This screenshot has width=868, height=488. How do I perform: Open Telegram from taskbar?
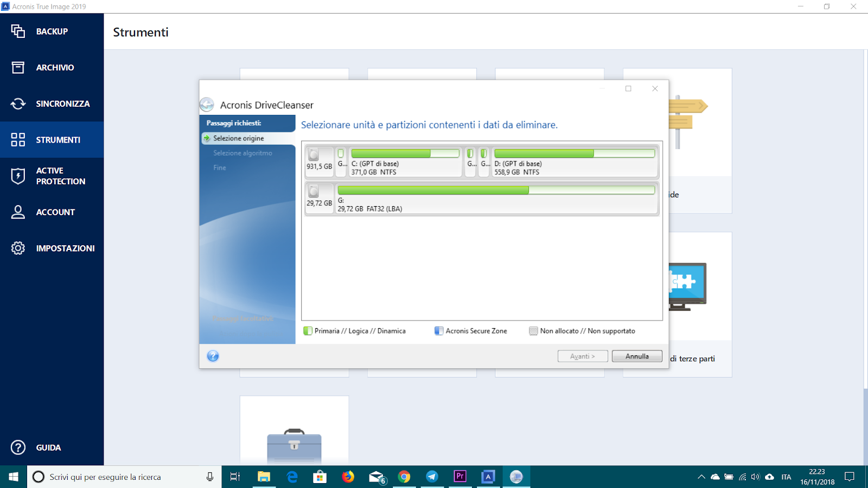432,477
